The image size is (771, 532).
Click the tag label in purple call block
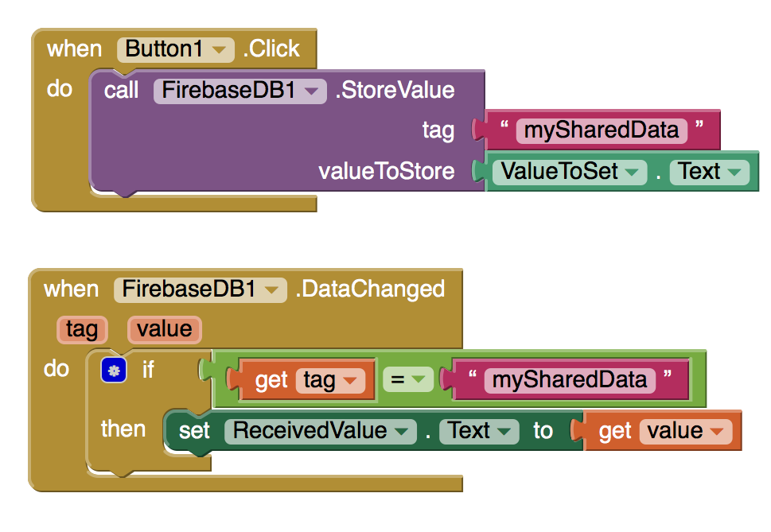click(x=438, y=130)
